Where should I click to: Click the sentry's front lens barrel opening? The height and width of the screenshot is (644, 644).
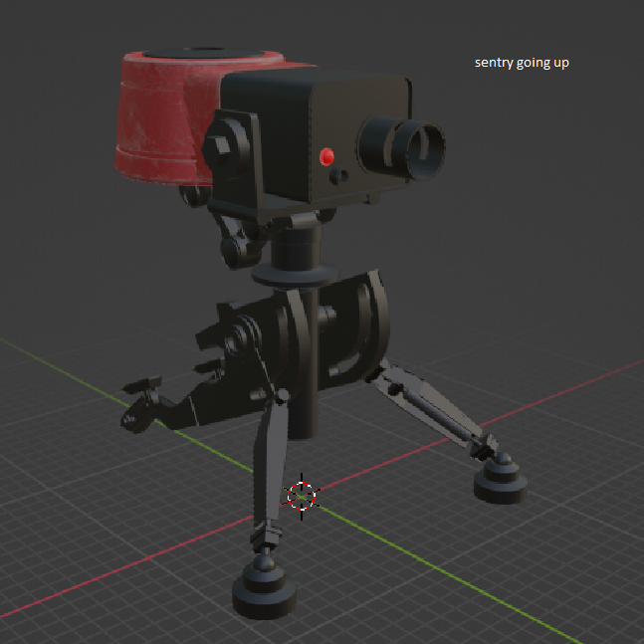(x=422, y=148)
